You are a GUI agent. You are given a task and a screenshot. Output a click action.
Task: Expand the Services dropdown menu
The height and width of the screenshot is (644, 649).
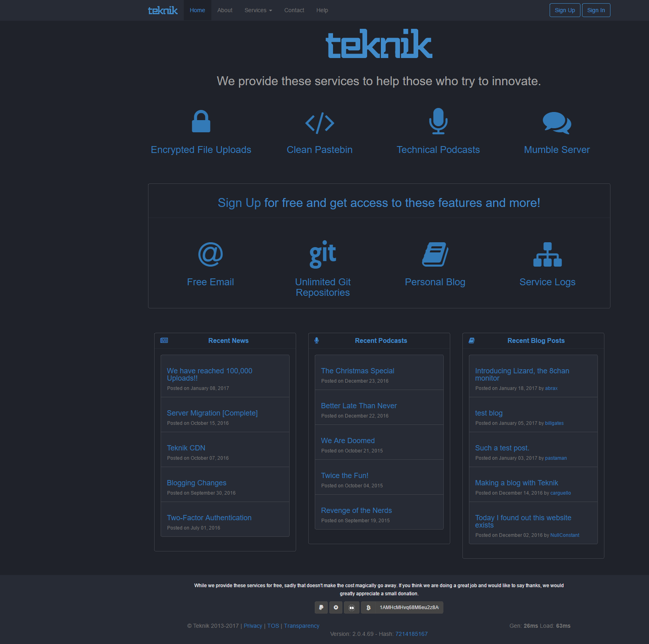(258, 10)
